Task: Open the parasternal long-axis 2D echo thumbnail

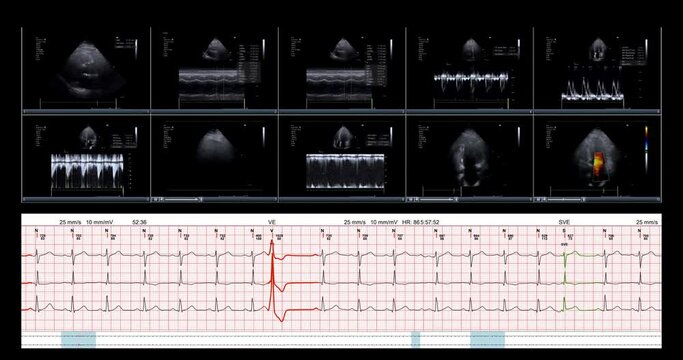Action: 86,71
